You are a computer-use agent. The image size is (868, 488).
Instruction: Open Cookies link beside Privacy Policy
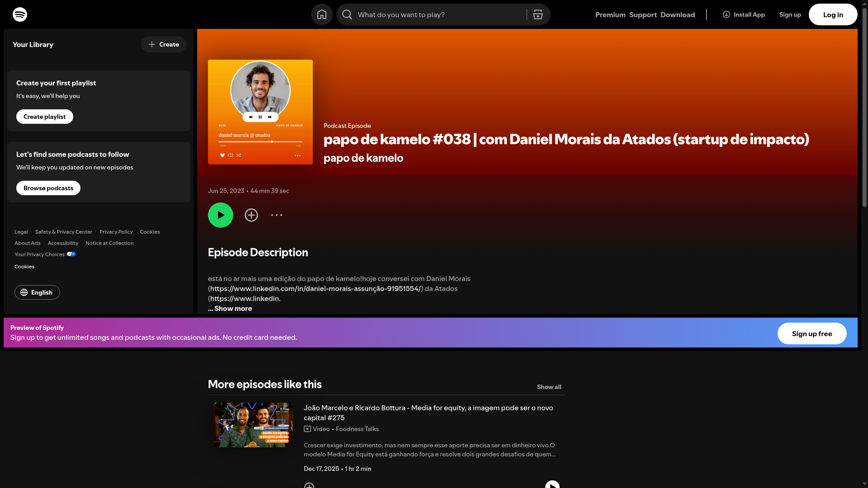[150, 232]
